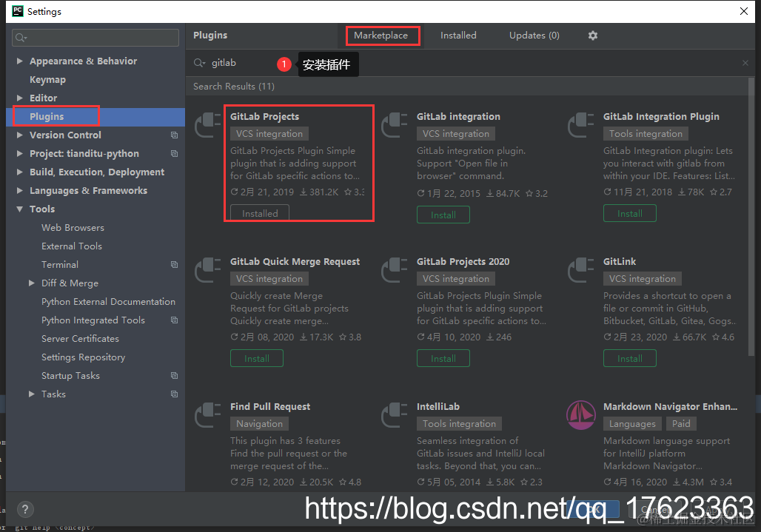This screenshot has width=761, height=532.
Task: Click project-level icon beside Version Control
Action: coord(174,135)
